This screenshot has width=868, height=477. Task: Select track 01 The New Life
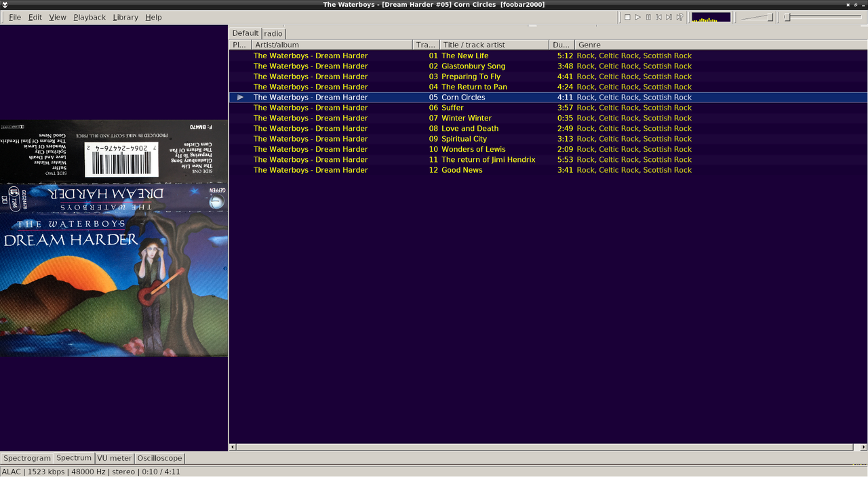click(548, 56)
